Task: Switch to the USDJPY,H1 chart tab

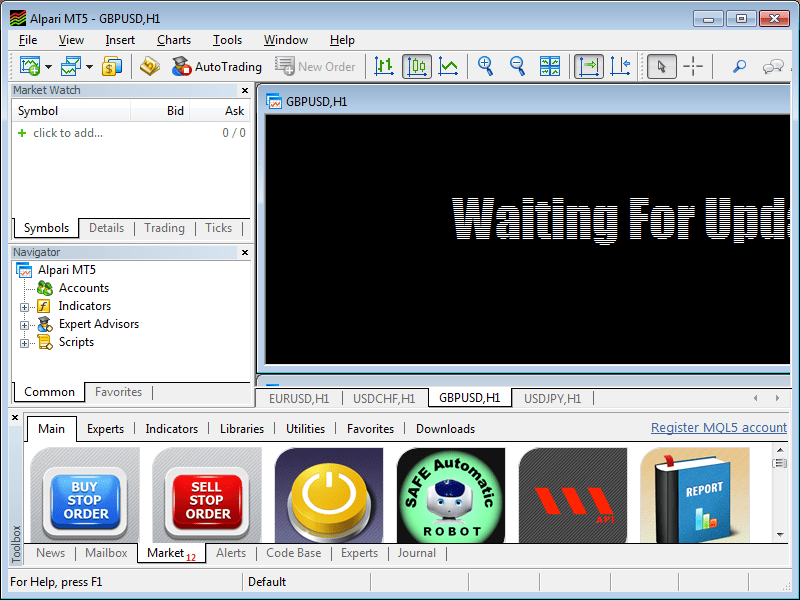Action: click(x=552, y=398)
